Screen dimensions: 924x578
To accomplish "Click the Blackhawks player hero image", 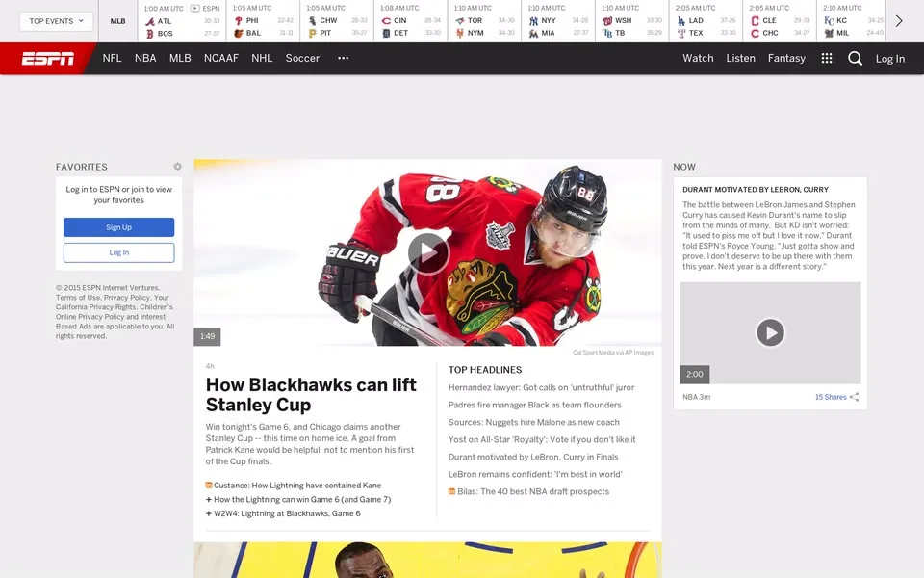I will (x=427, y=252).
